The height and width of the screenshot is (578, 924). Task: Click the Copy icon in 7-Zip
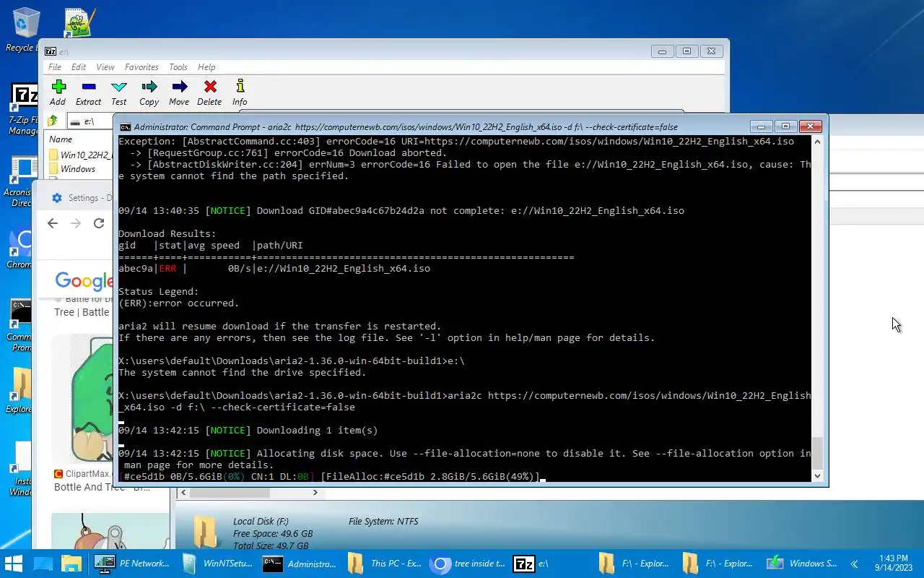149,93
